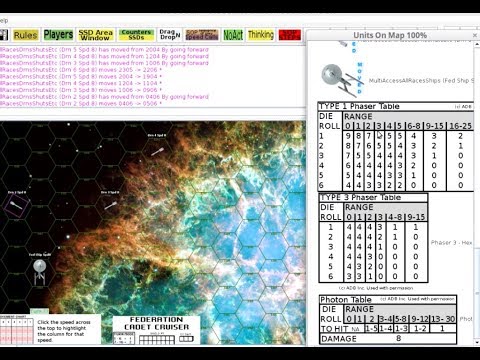
Task: Set the Thinking status button
Action: pyautogui.click(x=261, y=35)
